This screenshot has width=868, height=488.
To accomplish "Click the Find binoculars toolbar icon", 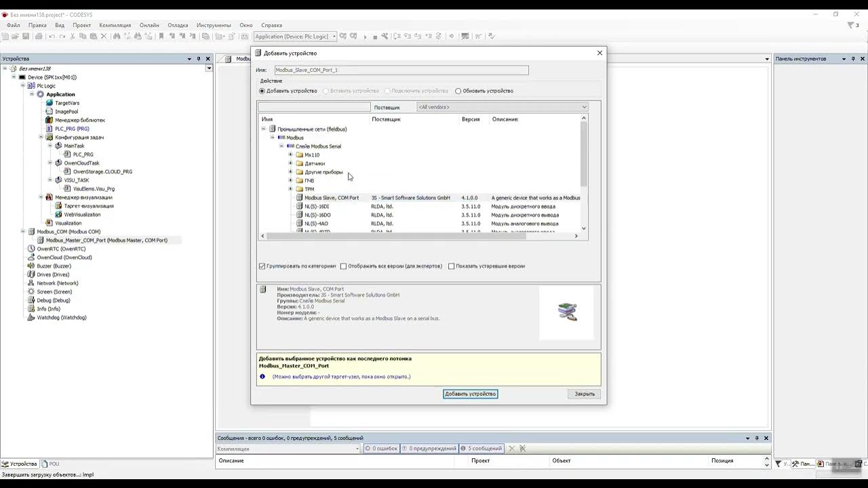I will pos(117,37).
